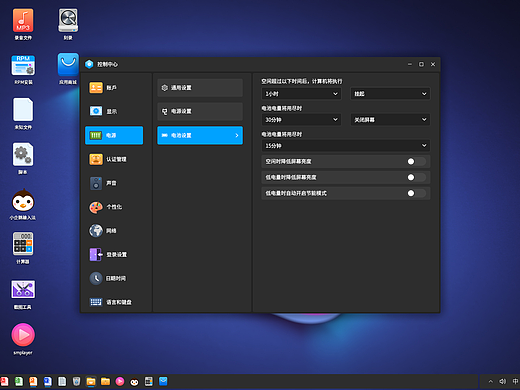Viewport: 520px width, 390px height.
Task: Switch to the 通用设置 (General settings) page
Action: click(x=200, y=88)
